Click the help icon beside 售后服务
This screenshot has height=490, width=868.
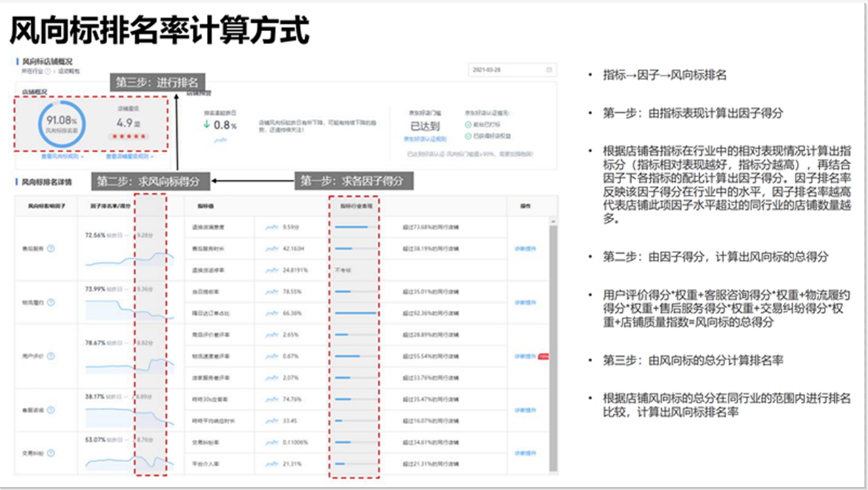coord(52,248)
